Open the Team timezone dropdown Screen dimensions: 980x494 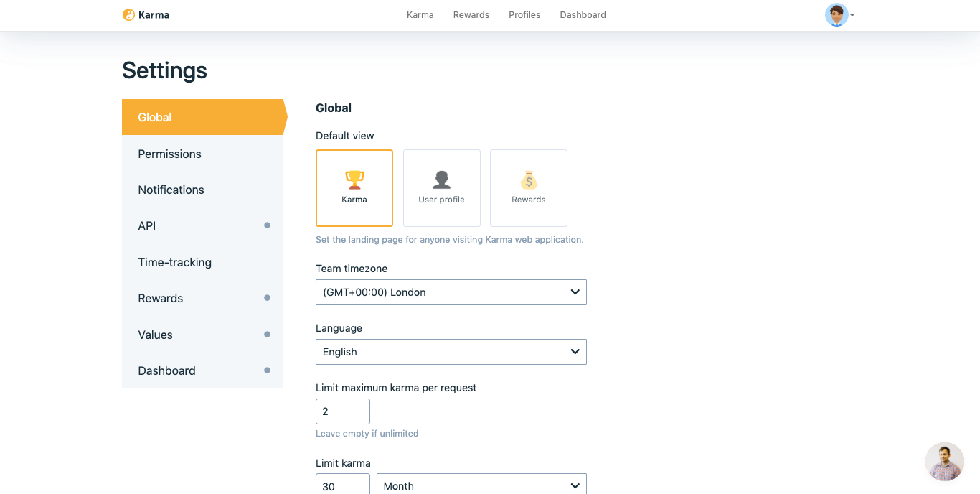coord(451,292)
